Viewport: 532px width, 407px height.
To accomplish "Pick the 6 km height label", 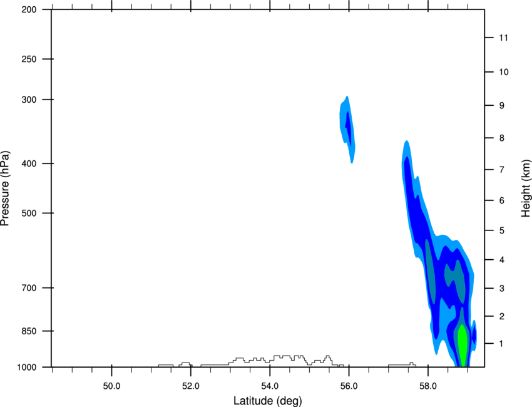I will (501, 200).
